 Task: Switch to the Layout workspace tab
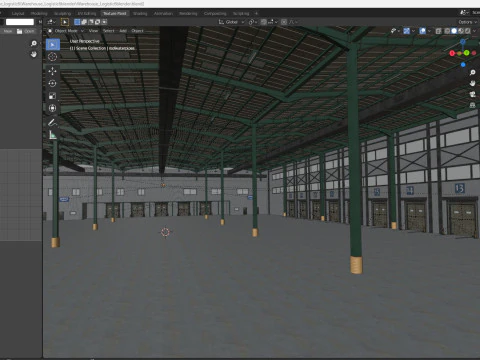pyautogui.click(x=18, y=13)
